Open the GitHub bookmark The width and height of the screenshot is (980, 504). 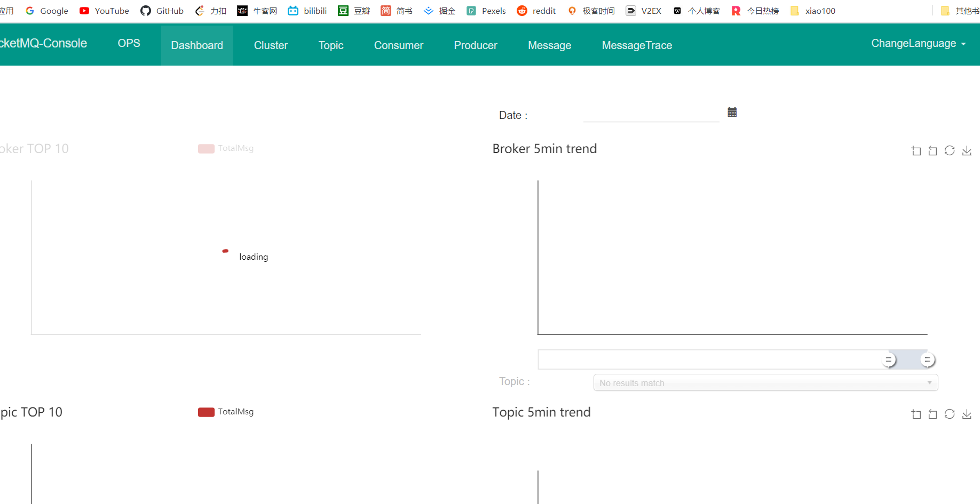[x=162, y=11]
